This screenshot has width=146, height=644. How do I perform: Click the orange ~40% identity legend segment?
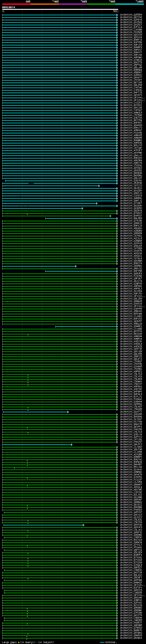click(x=45, y=4)
